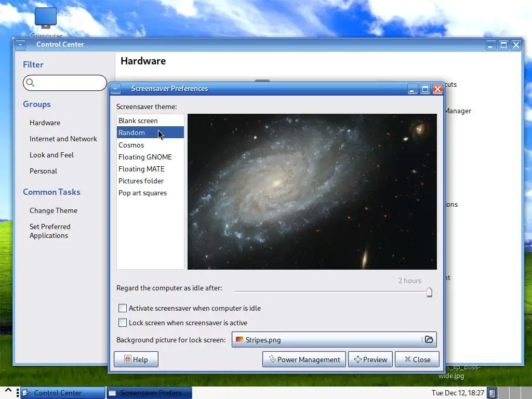Maximize the Screensaver Preferences window

[425, 89]
